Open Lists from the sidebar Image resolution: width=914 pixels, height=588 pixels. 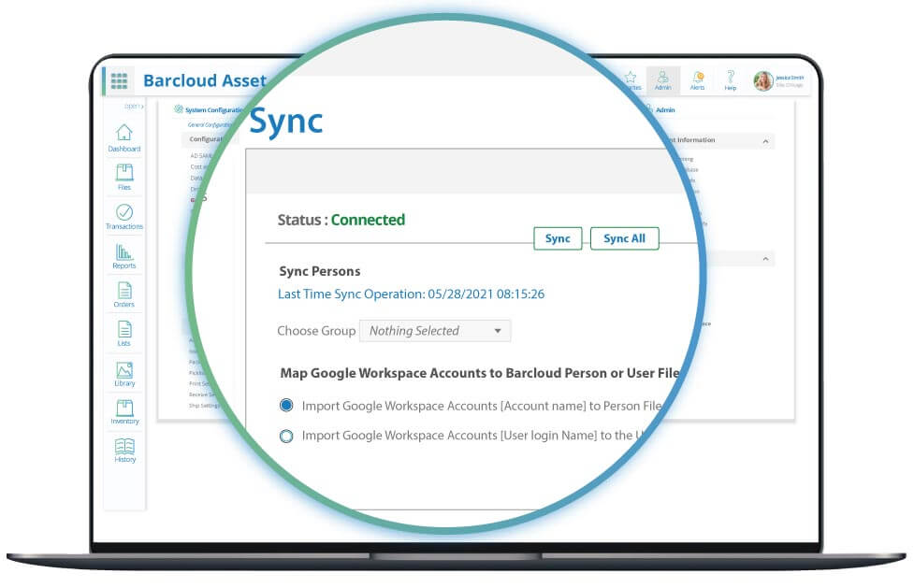124,334
